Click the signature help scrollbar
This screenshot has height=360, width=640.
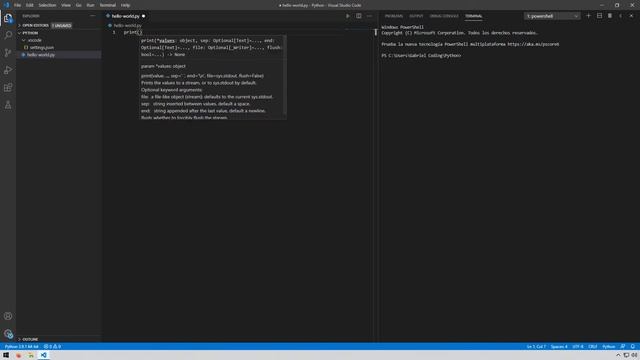tap(284, 76)
